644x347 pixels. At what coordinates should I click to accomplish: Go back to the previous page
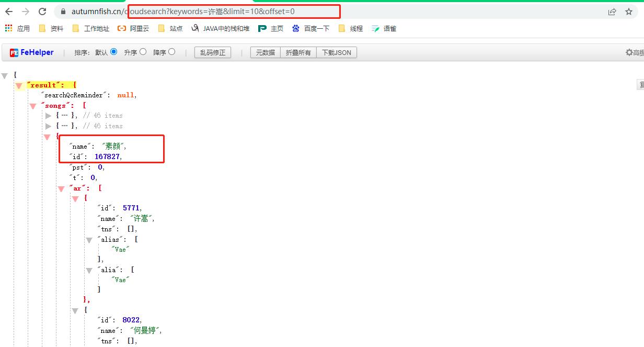[x=9, y=12]
